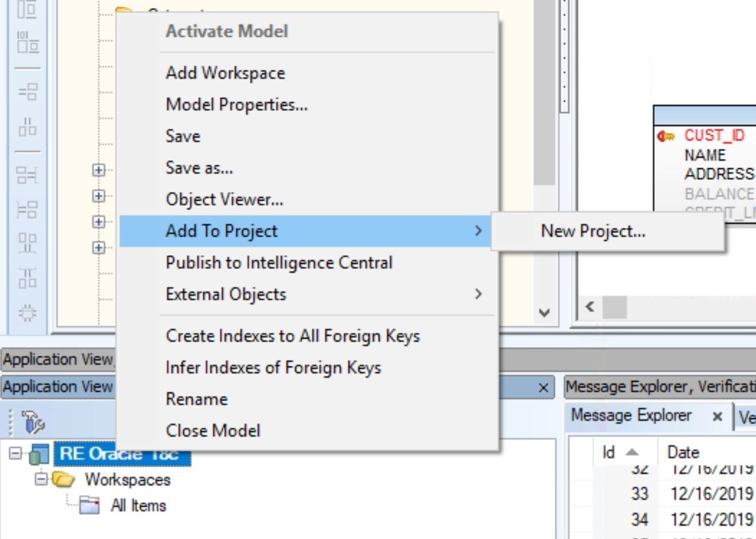This screenshot has height=539, width=756.
Task: Select Publish to Intelligence Central
Action: tap(279, 263)
